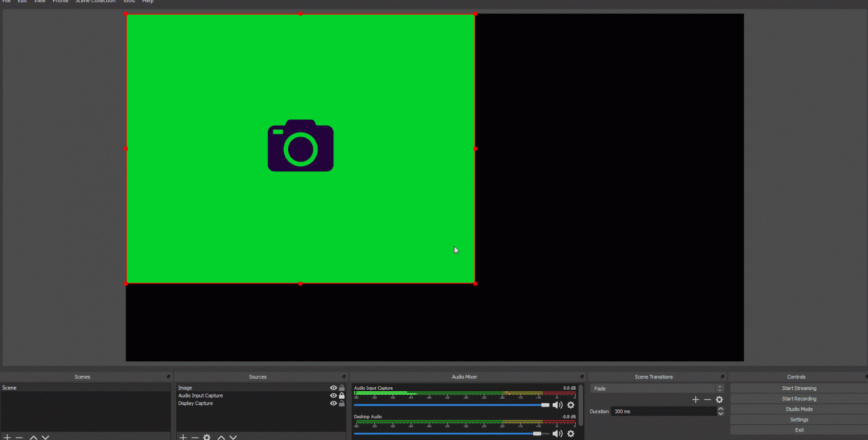
Task: Hide the Image source visibility eye
Action: (333, 388)
